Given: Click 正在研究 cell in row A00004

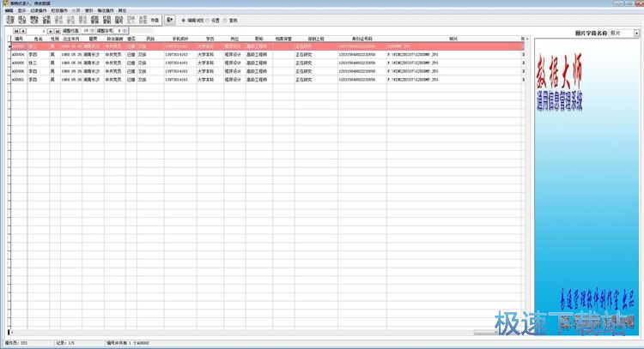Looking at the screenshot, I should tap(316, 55).
